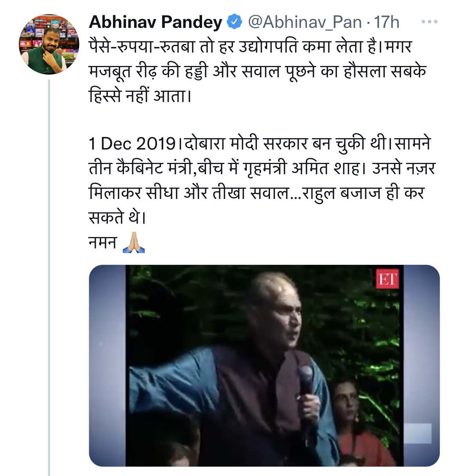Open the three-dot more options menu
This screenshot has width=459, height=476.
pos(430,22)
